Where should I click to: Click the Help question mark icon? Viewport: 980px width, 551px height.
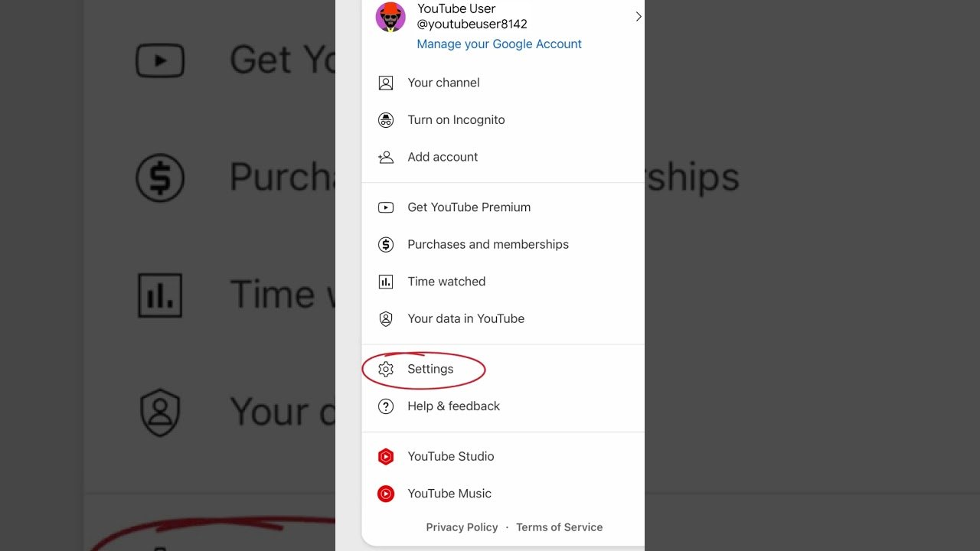386,406
